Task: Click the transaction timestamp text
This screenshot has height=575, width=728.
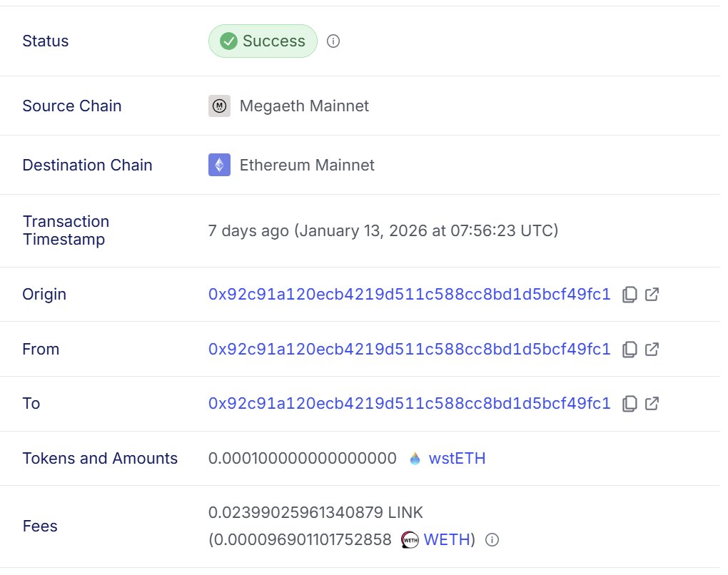Action: (x=383, y=231)
